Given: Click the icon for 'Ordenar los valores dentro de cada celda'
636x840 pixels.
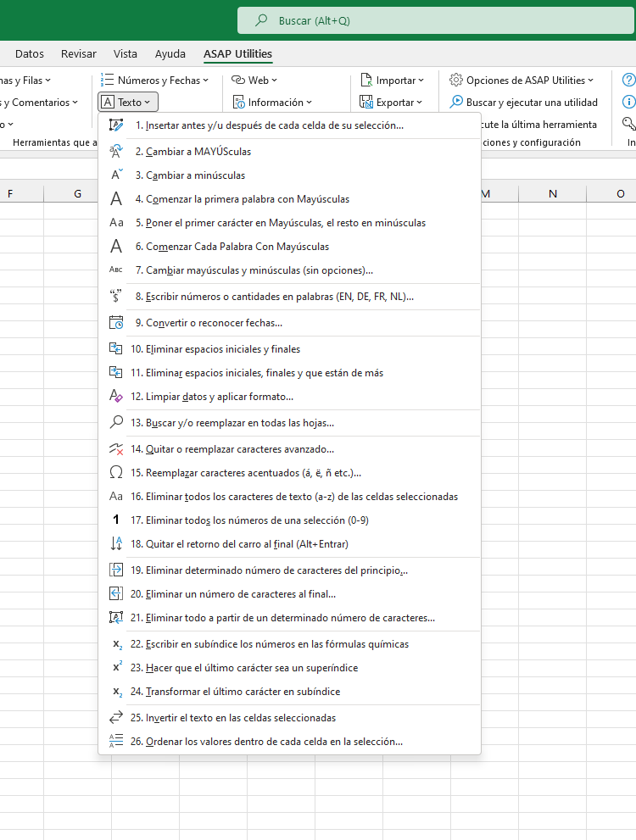Looking at the screenshot, I should click(115, 742).
